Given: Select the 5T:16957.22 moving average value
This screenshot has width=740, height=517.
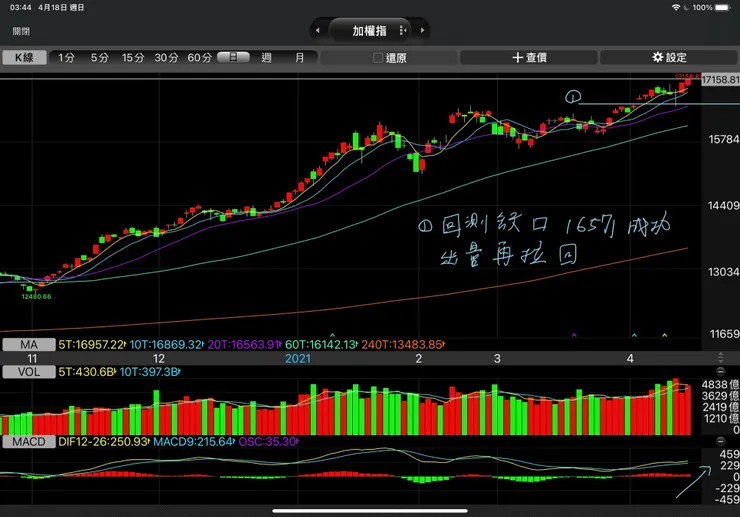Looking at the screenshot, I should coord(91,345).
